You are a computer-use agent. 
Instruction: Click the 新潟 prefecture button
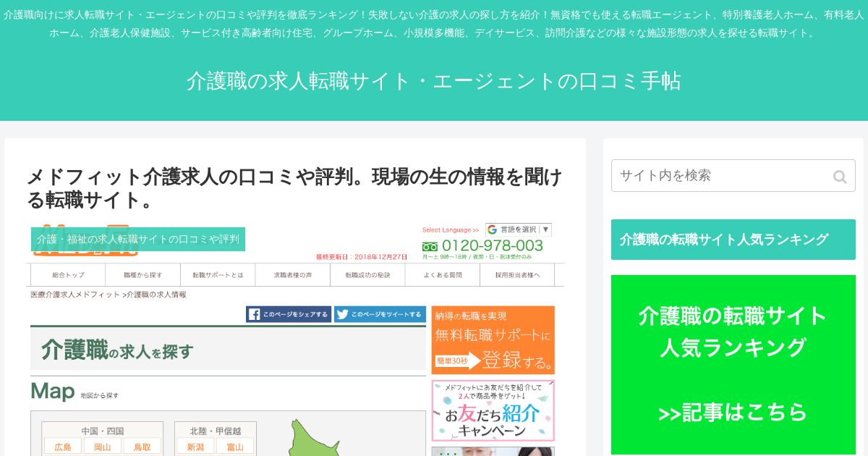point(195,447)
